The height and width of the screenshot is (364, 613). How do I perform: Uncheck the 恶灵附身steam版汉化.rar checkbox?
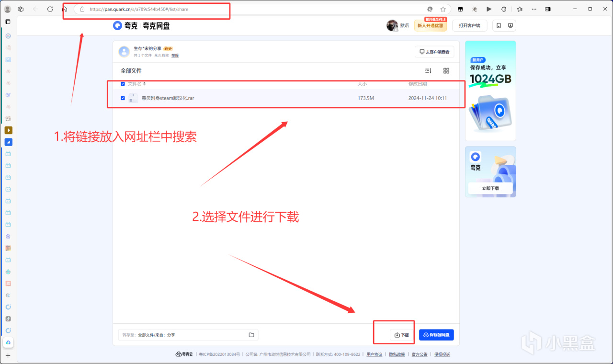coord(123,98)
